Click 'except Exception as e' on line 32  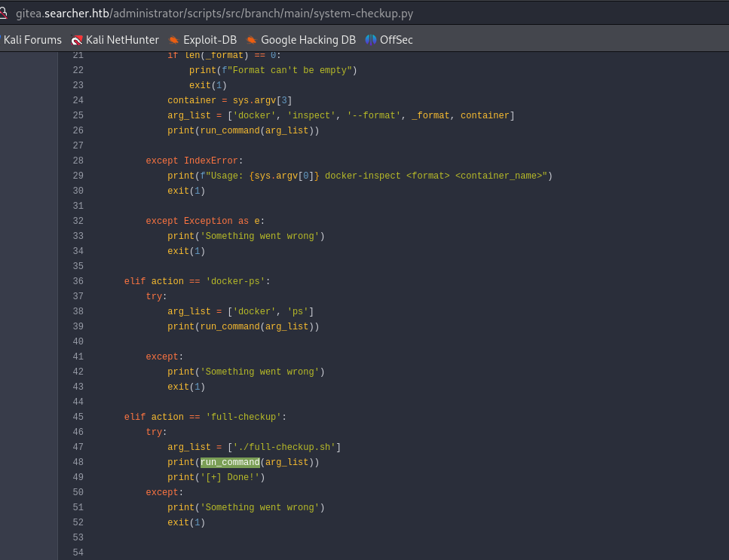click(x=203, y=221)
